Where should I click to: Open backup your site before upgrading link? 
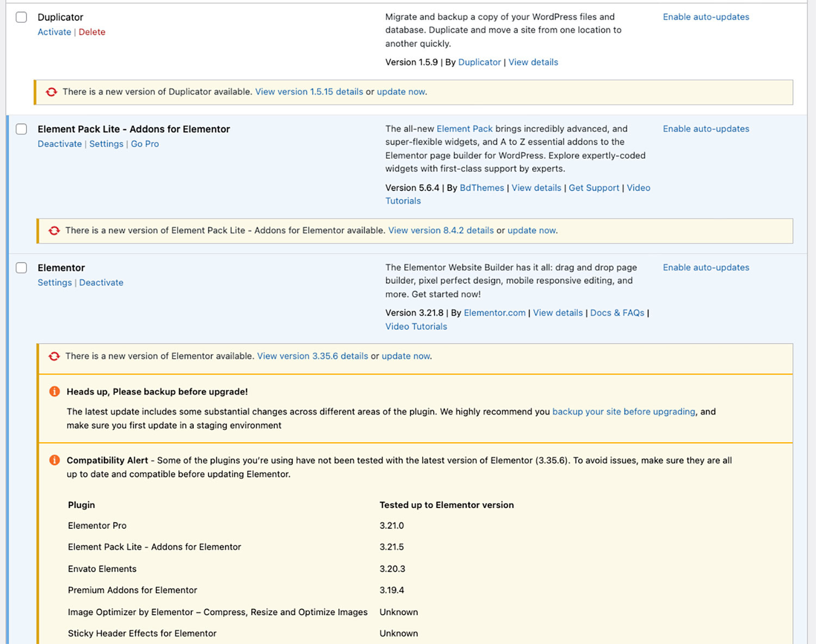coord(623,412)
